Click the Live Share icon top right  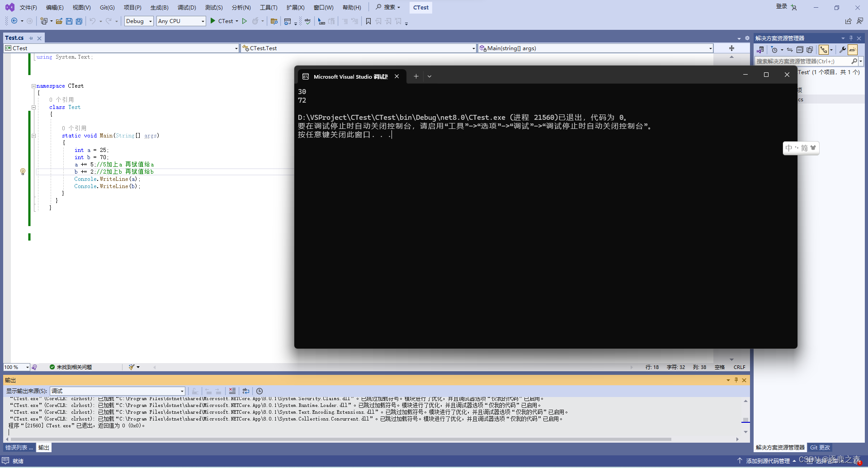[x=848, y=21]
